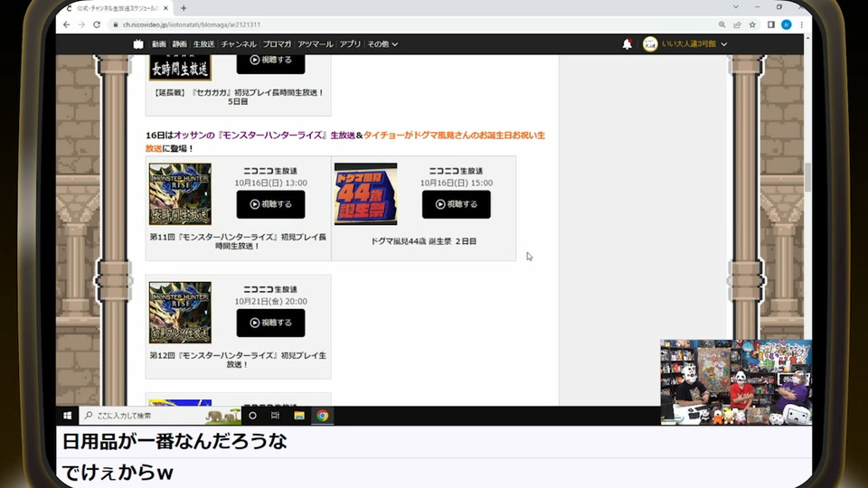The width and height of the screenshot is (868, 488).
Task: Open the 長時間生放送 セガガガ thumbnail
Action: [x=180, y=67]
